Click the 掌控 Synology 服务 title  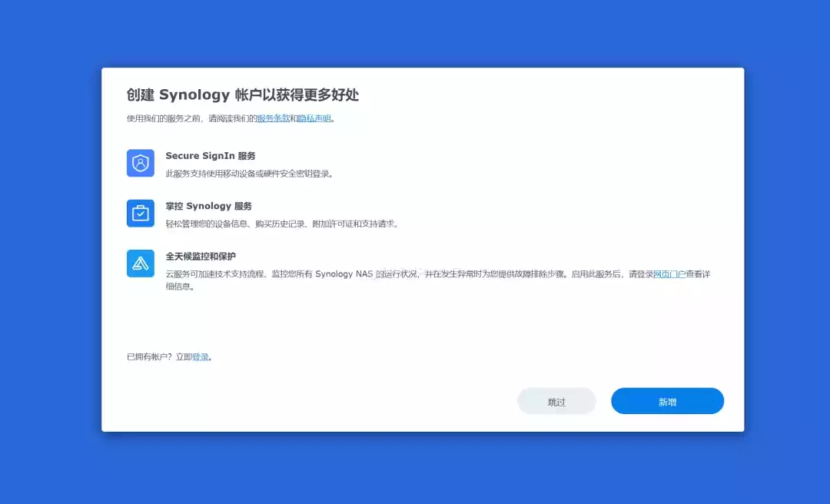[208, 206]
